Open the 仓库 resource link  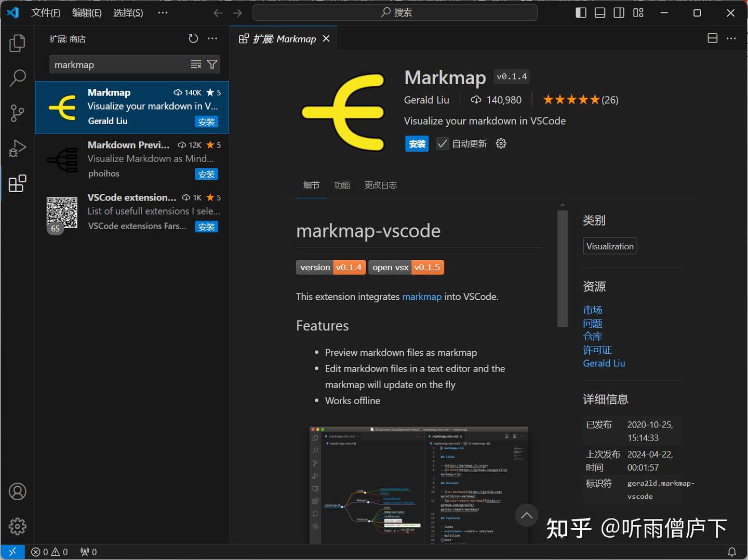coord(592,336)
